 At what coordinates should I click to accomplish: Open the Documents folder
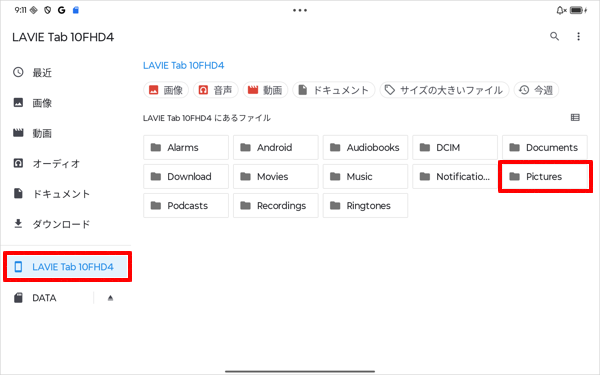click(x=545, y=147)
